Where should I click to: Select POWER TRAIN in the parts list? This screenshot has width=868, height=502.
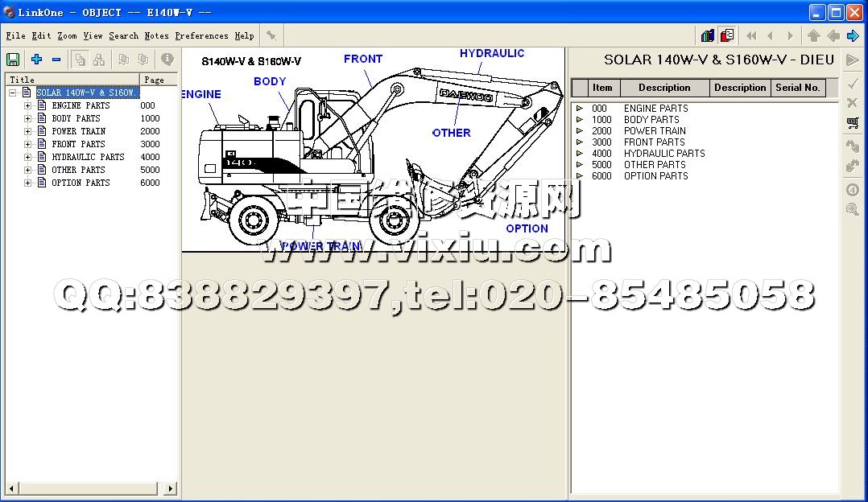pyautogui.click(x=655, y=130)
